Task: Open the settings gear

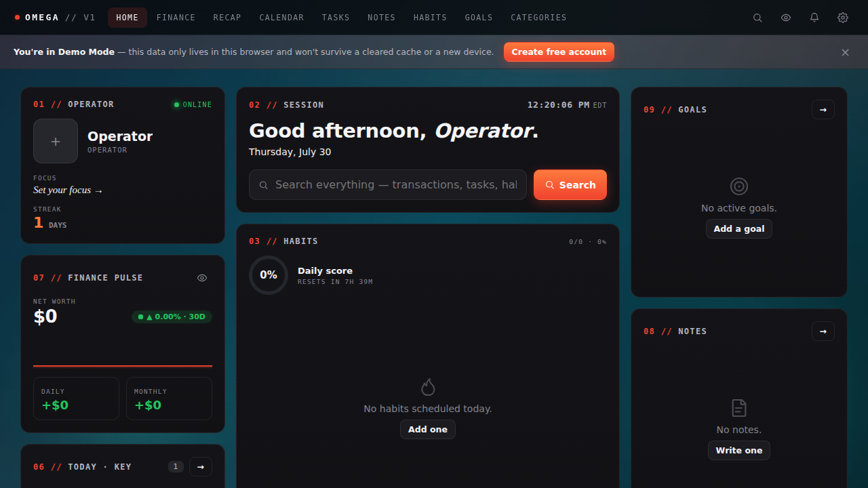Action: click(843, 18)
